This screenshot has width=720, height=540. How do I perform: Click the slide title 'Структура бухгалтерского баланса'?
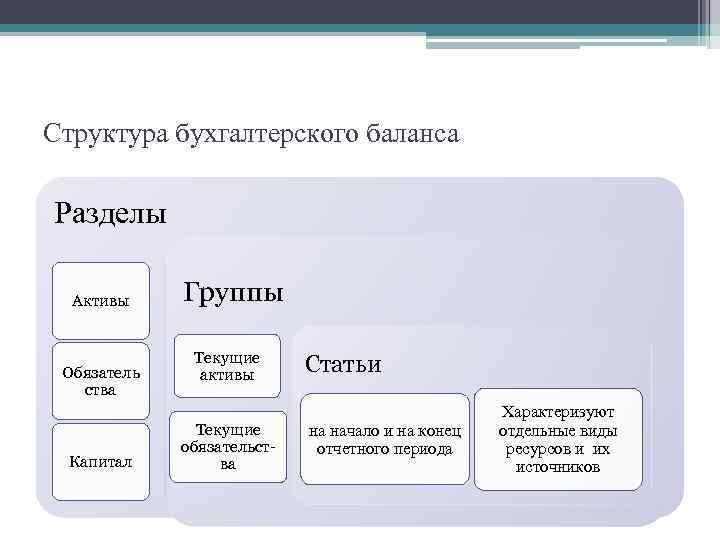tap(251, 134)
